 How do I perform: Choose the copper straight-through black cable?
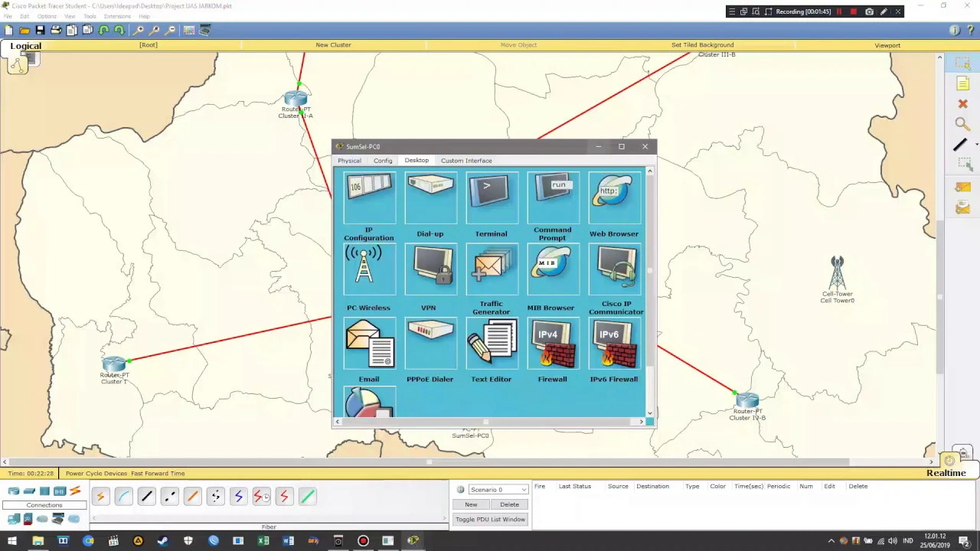click(146, 497)
